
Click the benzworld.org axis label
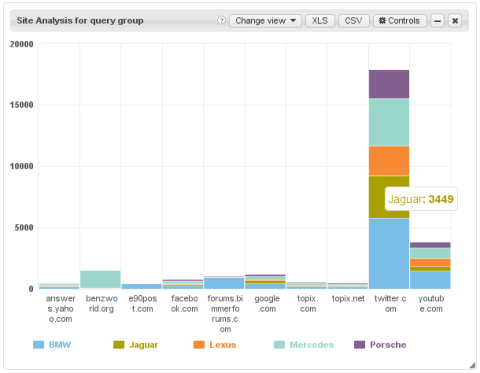point(101,304)
